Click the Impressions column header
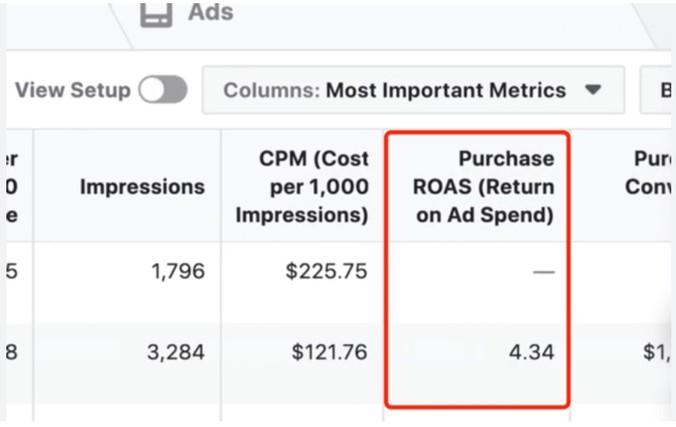The width and height of the screenshot is (676, 427). [142, 186]
